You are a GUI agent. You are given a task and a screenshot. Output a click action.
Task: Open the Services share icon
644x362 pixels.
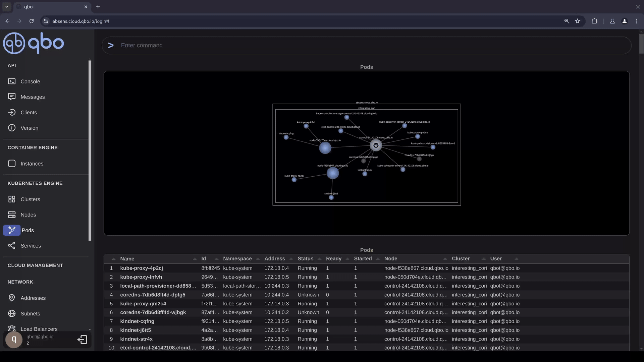[x=12, y=246]
